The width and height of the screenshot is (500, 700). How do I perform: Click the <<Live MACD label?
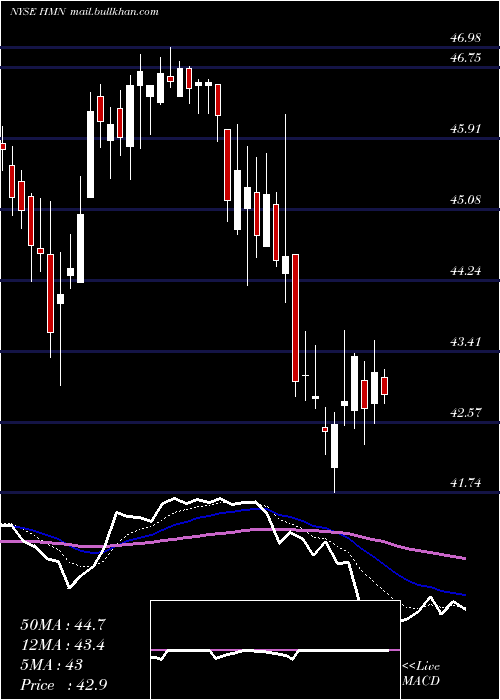421,673
